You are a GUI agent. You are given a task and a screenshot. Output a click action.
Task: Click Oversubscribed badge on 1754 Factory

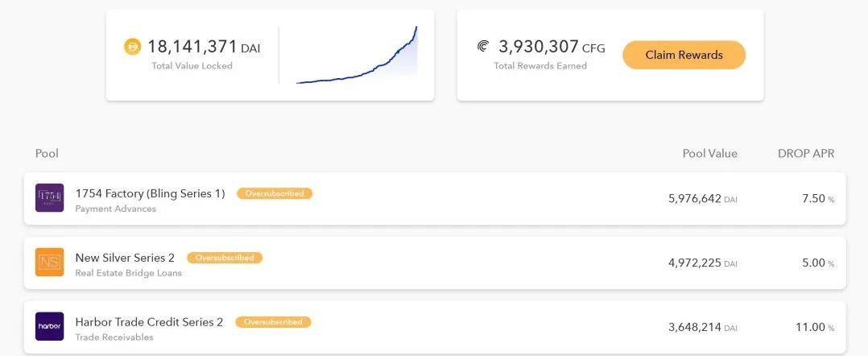(275, 193)
